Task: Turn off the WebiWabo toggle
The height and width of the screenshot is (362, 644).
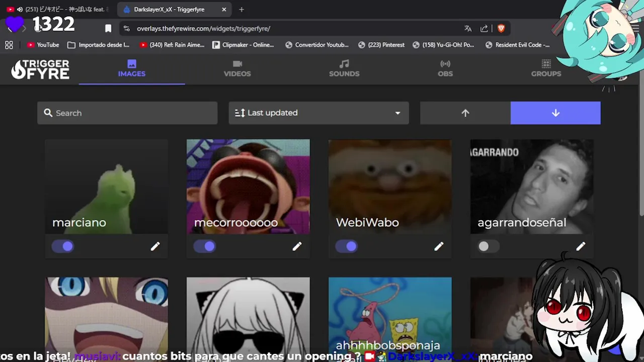Action: tap(347, 246)
